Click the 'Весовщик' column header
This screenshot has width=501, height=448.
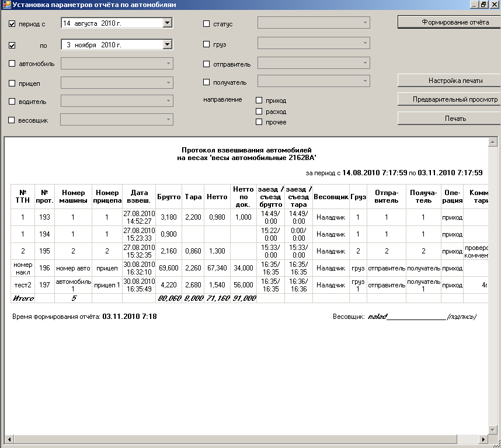331,197
